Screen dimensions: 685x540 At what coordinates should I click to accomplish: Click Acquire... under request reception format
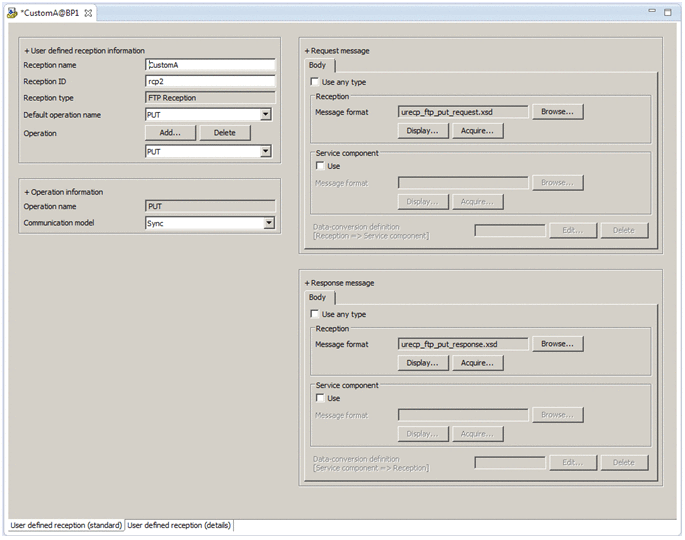[x=477, y=130]
